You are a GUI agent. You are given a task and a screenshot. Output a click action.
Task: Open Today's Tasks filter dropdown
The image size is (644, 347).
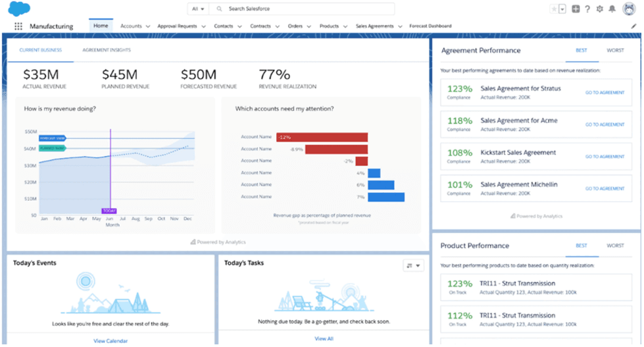coord(414,265)
